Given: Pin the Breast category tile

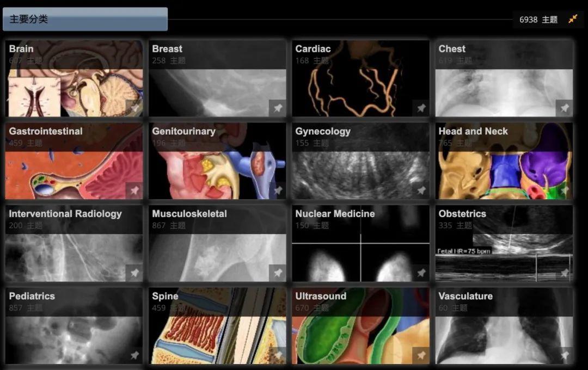Looking at the screenshot, I should (x=278, y=108).
